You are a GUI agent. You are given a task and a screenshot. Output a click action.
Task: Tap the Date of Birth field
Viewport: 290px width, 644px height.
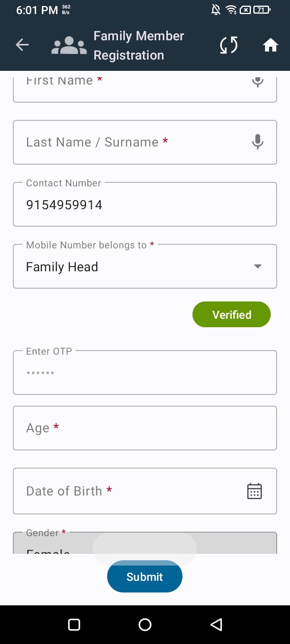pyautogui.click(x=145, y=491)
